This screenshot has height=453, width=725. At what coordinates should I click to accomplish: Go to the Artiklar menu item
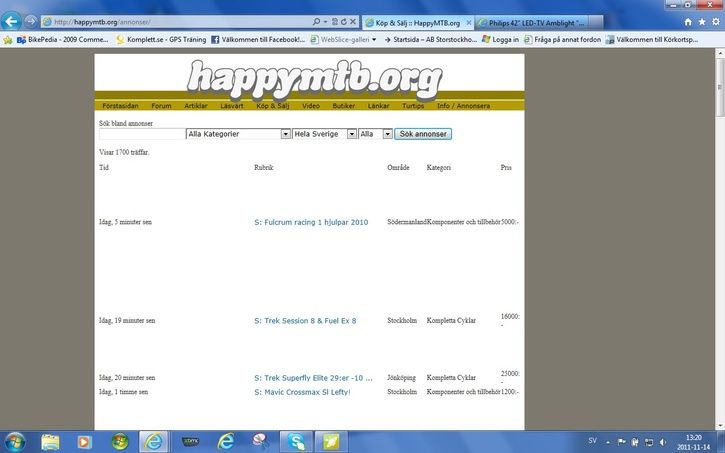[x=196, y=105]
